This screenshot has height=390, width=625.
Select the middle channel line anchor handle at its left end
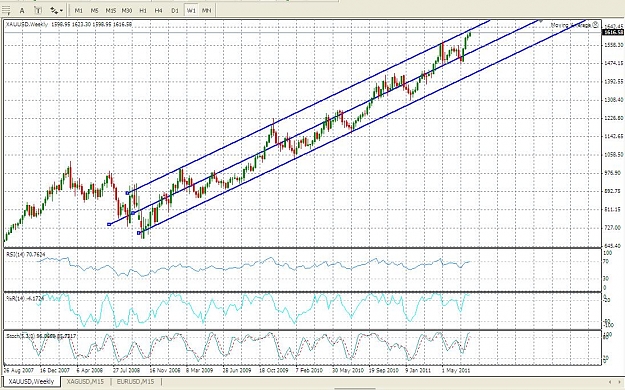tap(109, 224)
